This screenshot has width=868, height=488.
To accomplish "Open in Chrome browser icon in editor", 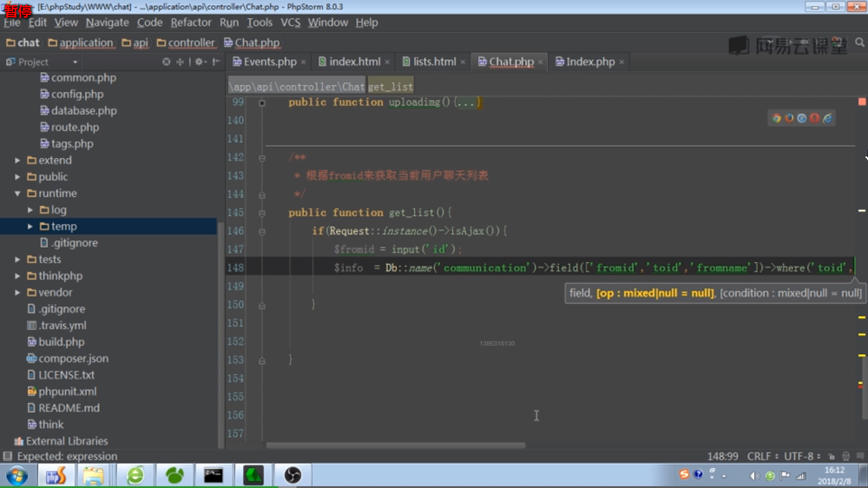I will pyautogui.click(x=777, y=118).
